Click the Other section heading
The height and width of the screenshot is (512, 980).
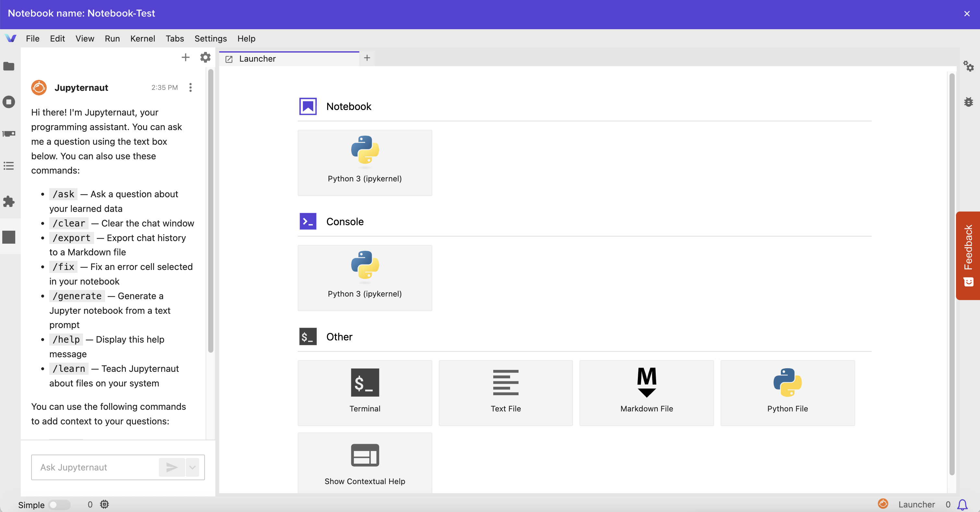[x=339, y=337]
